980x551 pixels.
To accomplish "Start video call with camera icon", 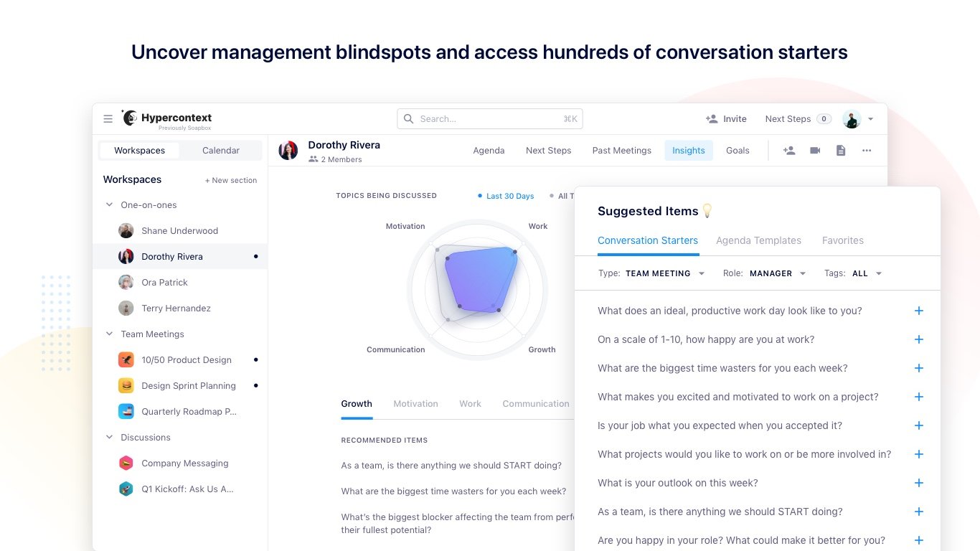I will tap(815, 151).
